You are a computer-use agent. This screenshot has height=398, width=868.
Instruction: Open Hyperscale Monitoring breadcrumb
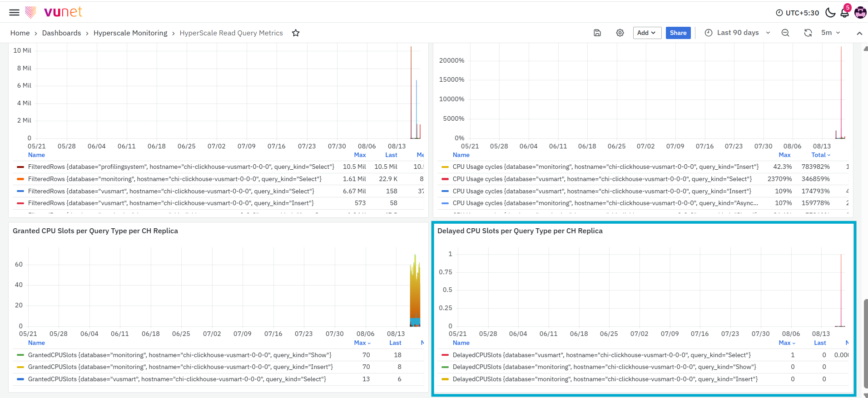[130, 33]
